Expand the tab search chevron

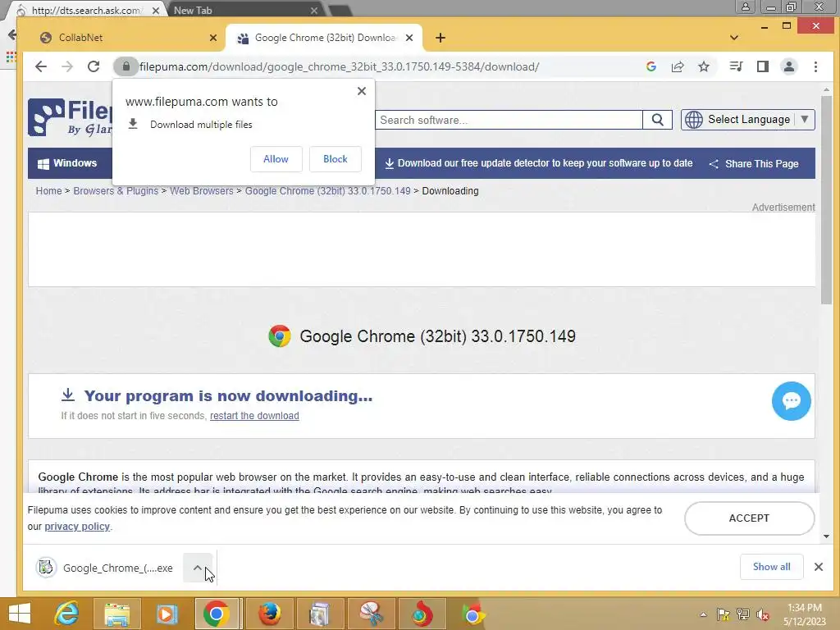pyautogui.click(x=734, y=38)
